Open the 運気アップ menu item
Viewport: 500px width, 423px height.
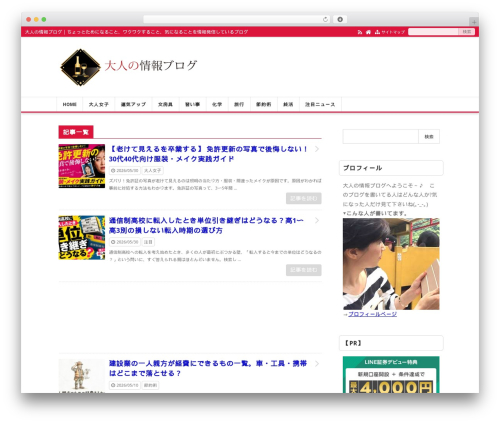click(x=133, y=104)
